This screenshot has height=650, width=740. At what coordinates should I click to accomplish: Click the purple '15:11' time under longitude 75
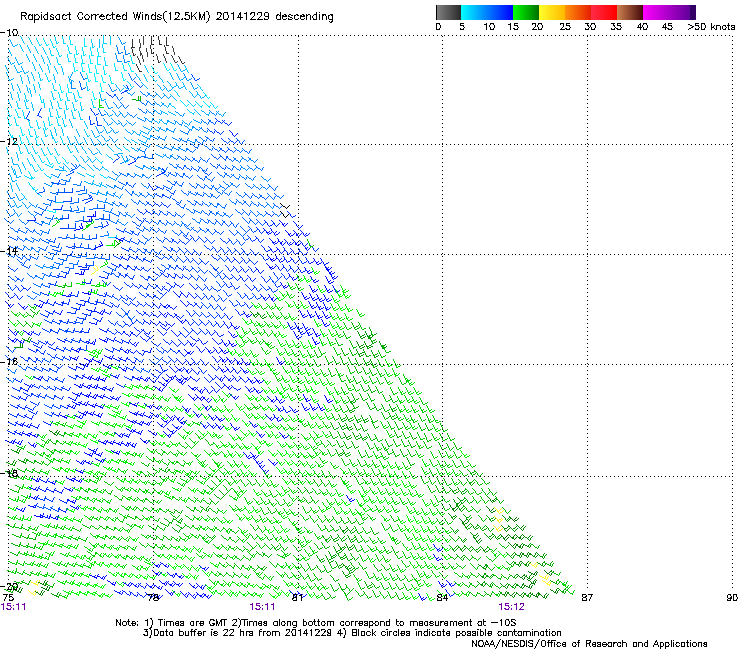pos(14,607)
